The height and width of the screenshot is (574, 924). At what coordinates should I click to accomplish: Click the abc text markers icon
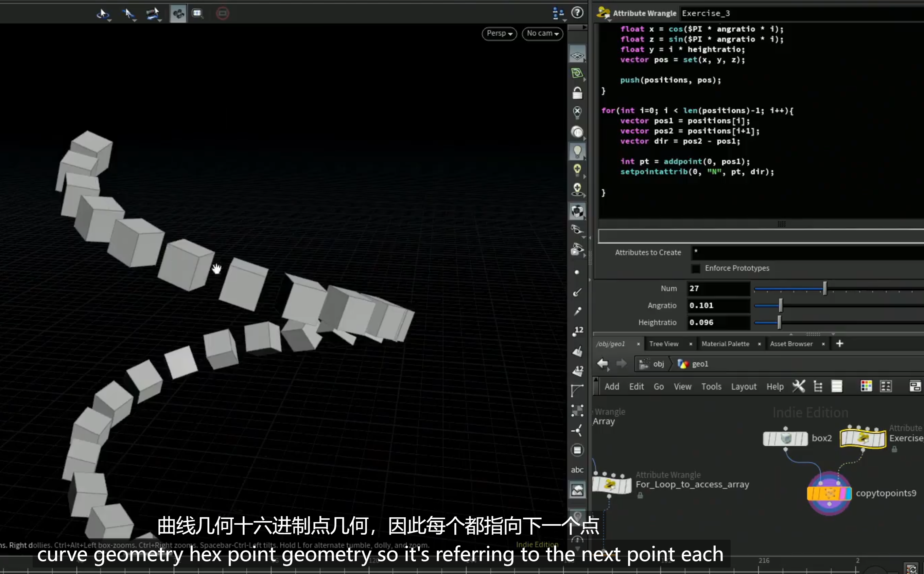tap(577, 470)
